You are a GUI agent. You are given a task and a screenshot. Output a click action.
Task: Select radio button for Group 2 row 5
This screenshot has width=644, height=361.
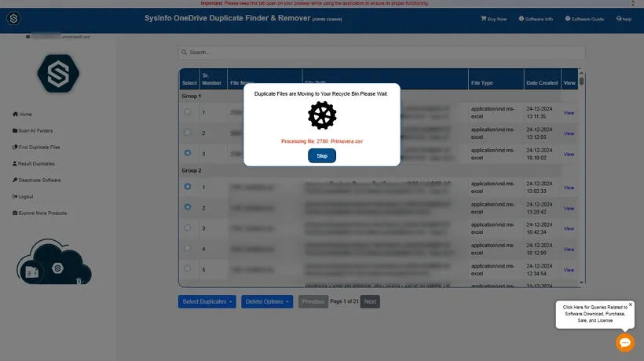pyautogui.click(x=188, y=268)
